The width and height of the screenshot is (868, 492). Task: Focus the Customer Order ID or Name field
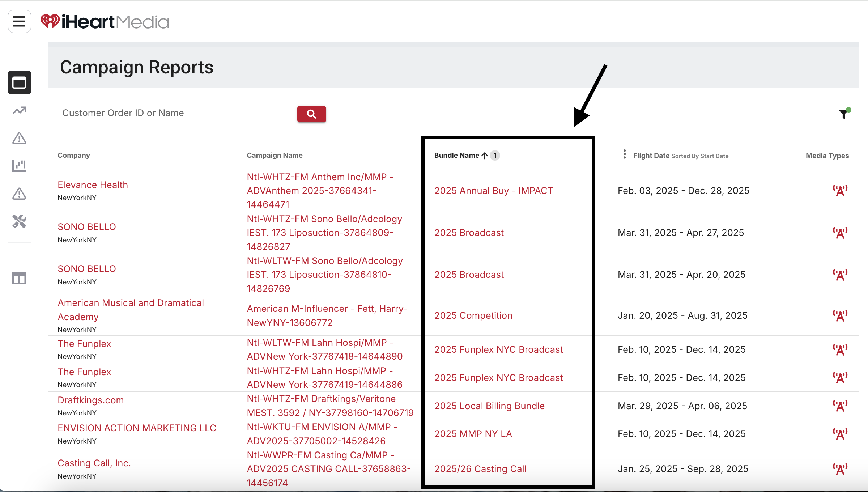tap(177, 113)
